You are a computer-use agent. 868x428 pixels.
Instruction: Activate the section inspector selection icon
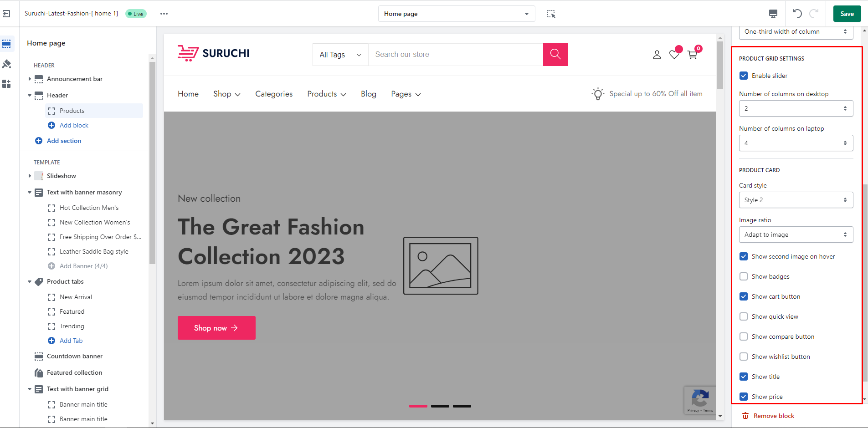(x=551, y=14)
